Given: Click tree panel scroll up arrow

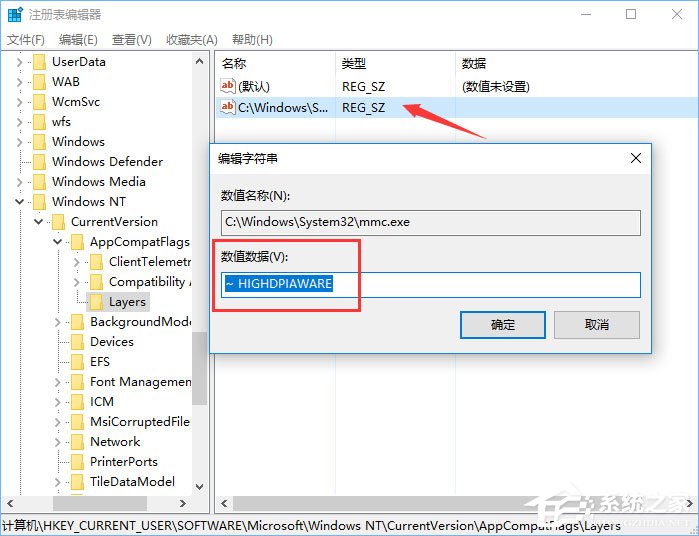Looking at the screenshot, I should click(x=200, y=61).
